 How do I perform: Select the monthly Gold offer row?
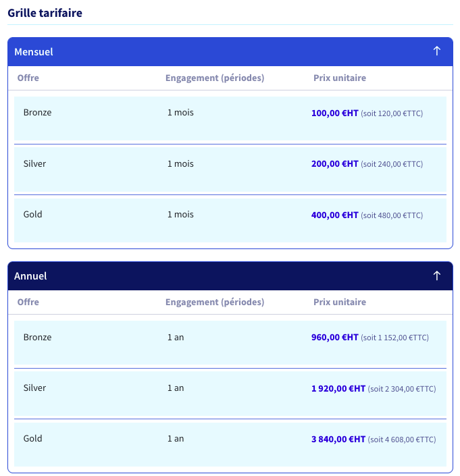click(x=230, y=220)
